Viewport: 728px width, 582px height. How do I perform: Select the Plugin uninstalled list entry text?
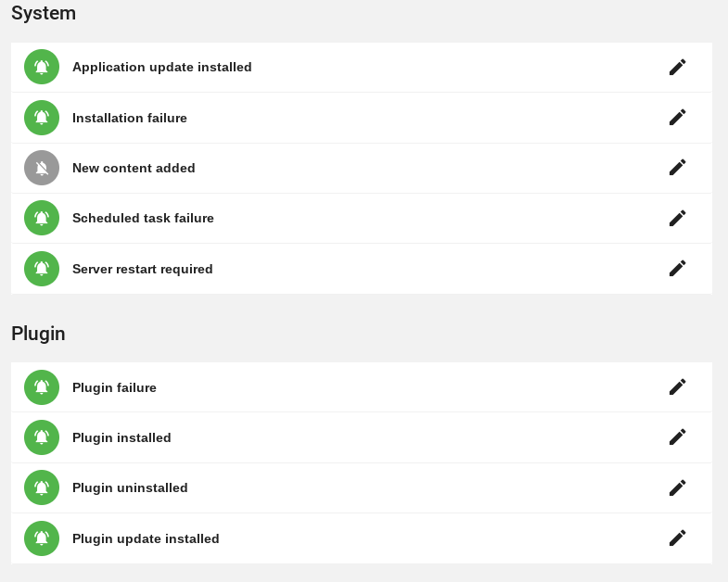[130, 487]
